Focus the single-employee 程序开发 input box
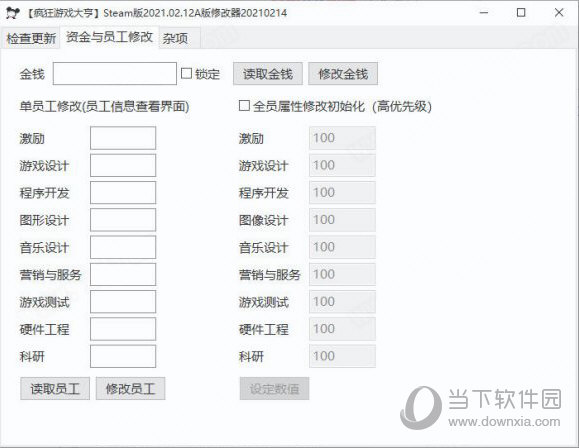The image size is (579, 448). [123, 192]
